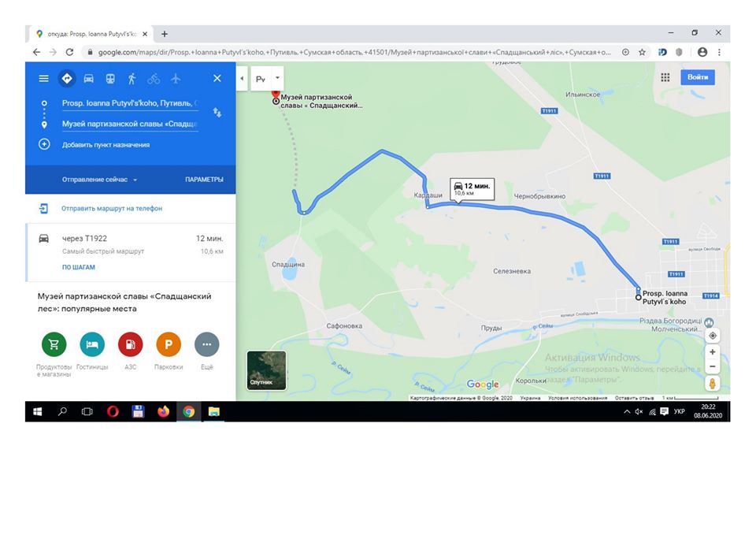The image size is (756, 535).
Task: Open the Ру input language dropdown arrow
Action: pyautogui.click(x=277, y=78)
